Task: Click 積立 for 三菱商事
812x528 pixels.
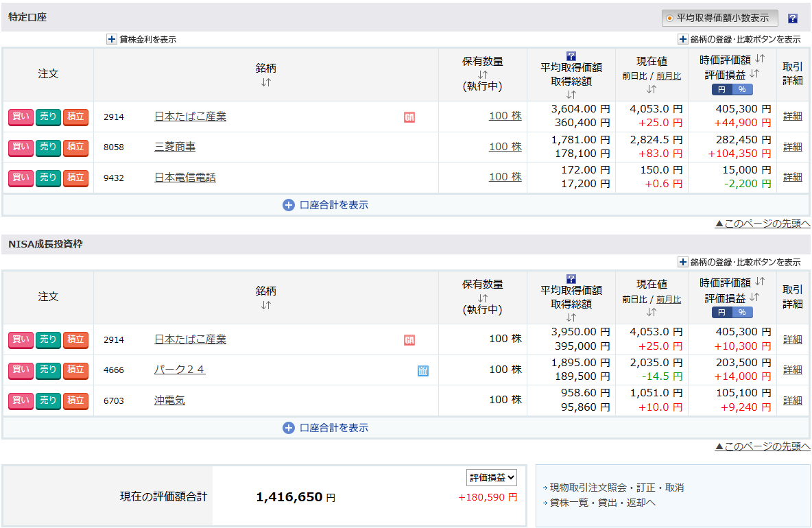Action: [75, 147]
